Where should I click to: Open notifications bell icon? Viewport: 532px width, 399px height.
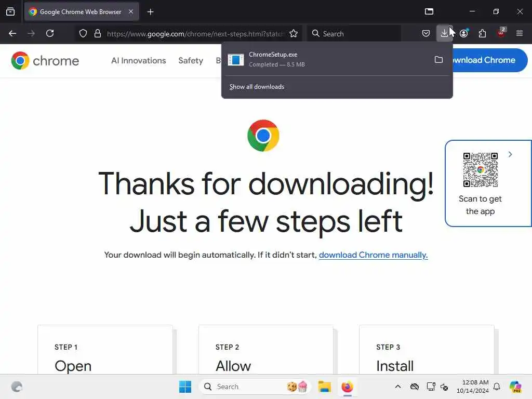pyautogui.click(x=497, y=387)
